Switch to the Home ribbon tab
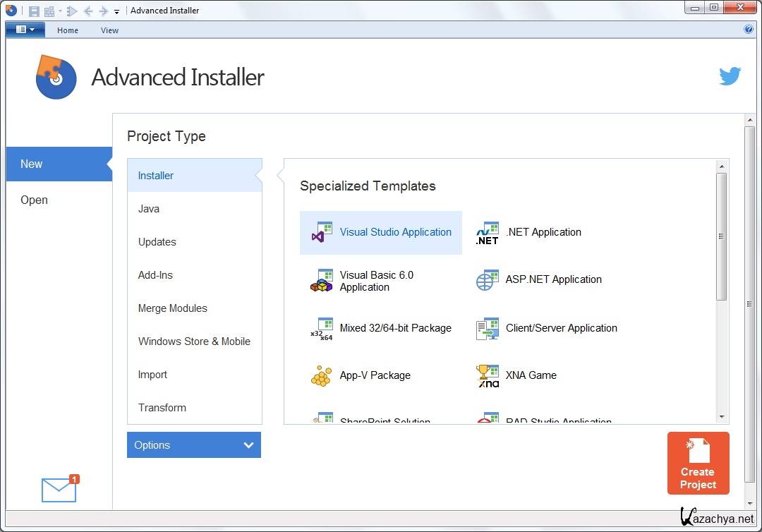 [68, 30]
